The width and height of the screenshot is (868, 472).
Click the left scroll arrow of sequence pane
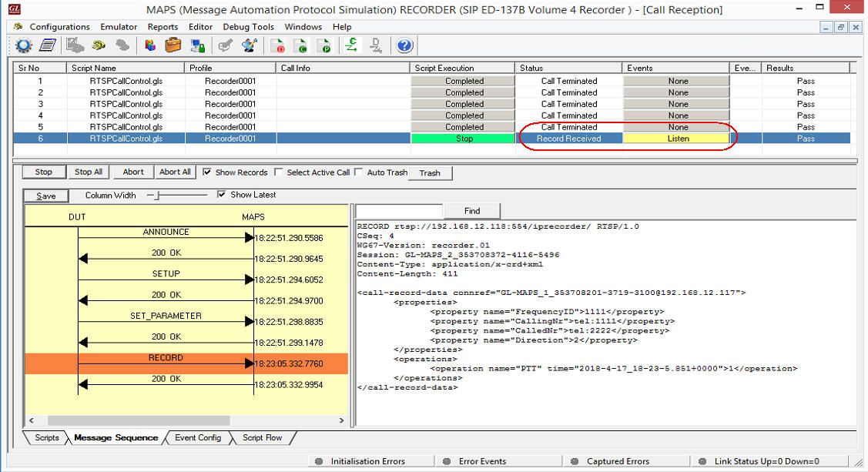point(32,420)
